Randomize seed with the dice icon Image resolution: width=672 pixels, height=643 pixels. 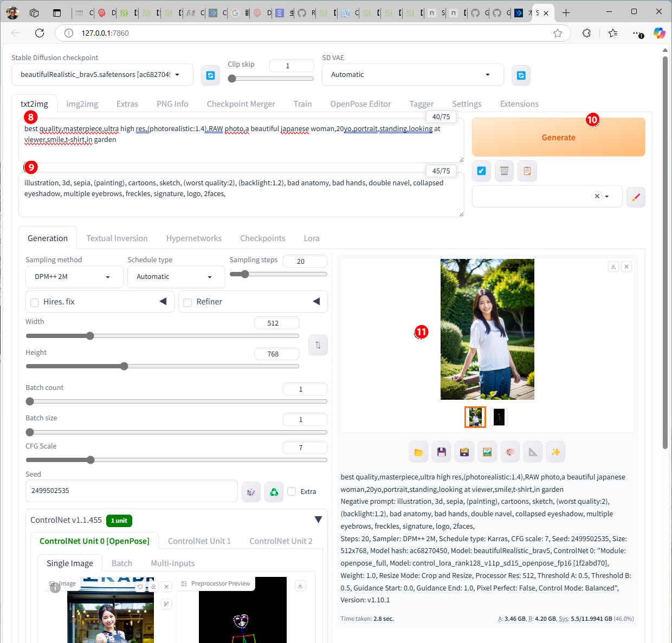(251, 492)
